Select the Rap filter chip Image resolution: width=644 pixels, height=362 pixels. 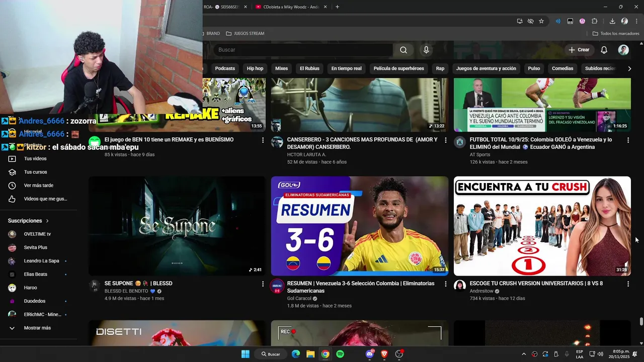(x=440, y=68)
